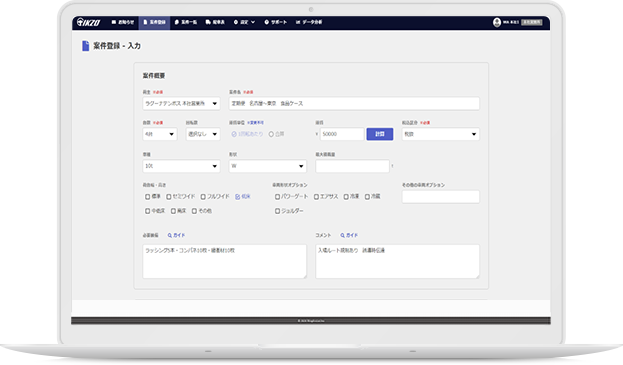
Task: Check the フルワイド checkbox
Action: click(x=203, y=197)
